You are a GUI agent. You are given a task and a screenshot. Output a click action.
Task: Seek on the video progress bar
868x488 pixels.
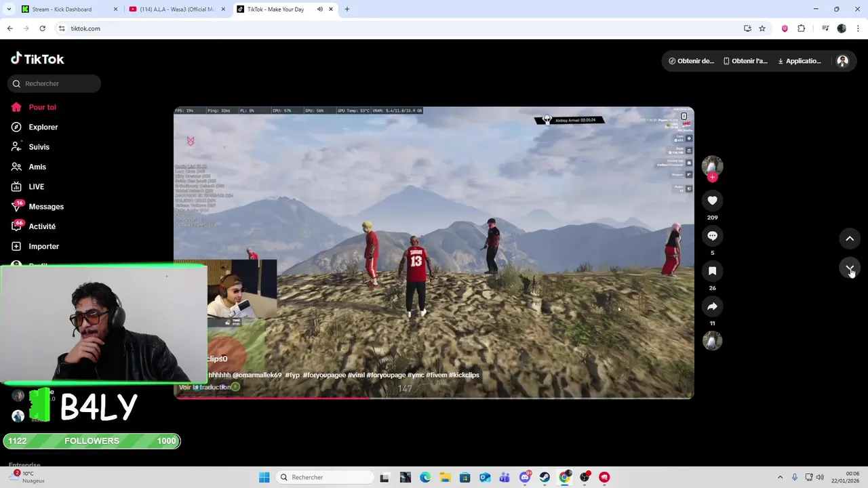434,398
